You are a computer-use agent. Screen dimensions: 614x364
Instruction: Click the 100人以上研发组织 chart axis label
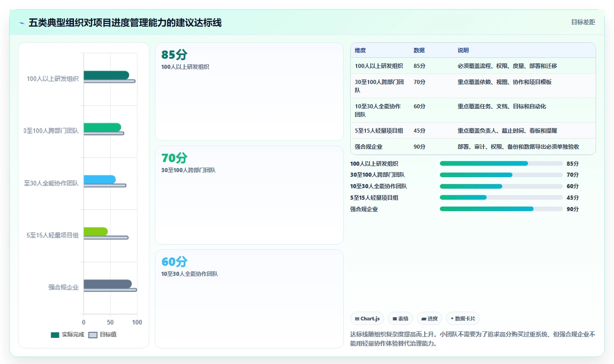point(53,79)
